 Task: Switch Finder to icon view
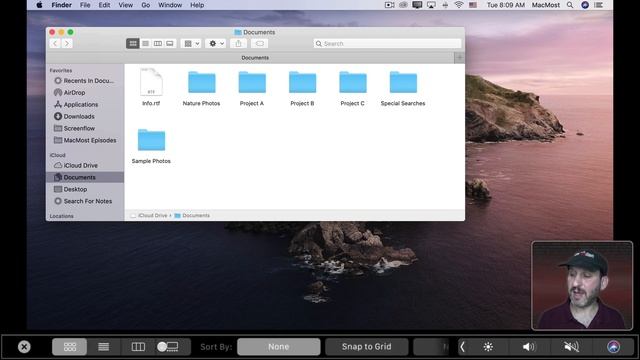(133, 43)
